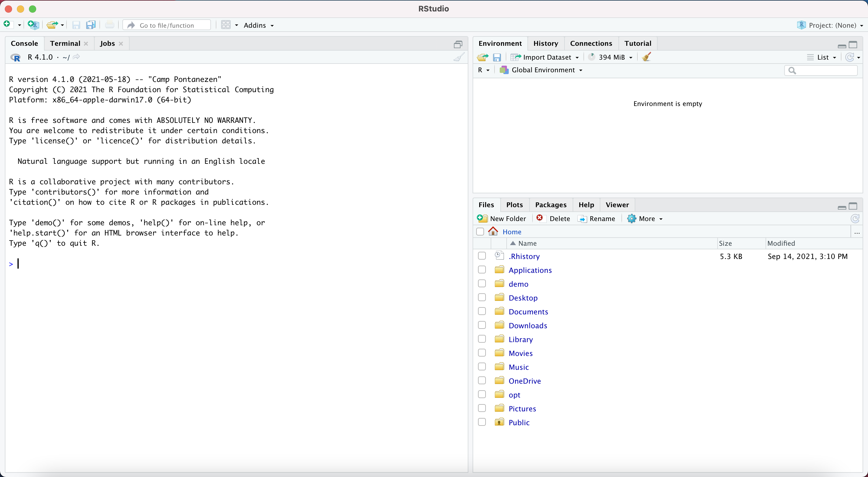Print the current file
The image size is (868, 477).
point(110,25)
